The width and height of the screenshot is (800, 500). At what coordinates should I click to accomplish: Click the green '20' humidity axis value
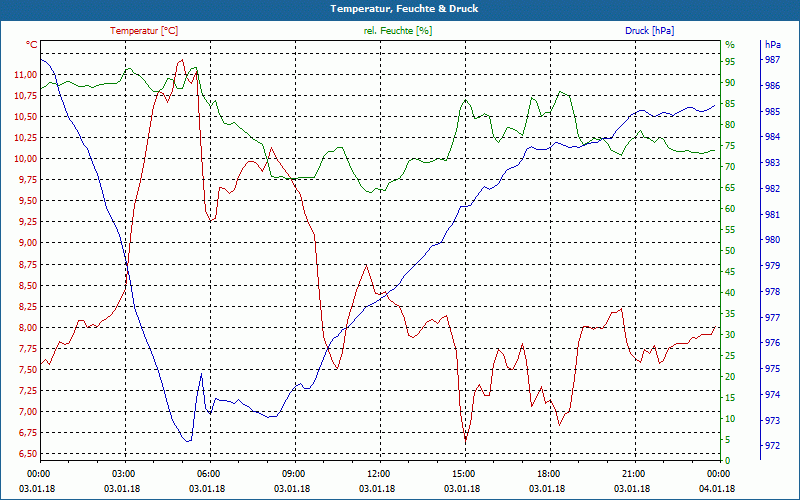pos(730,377)
